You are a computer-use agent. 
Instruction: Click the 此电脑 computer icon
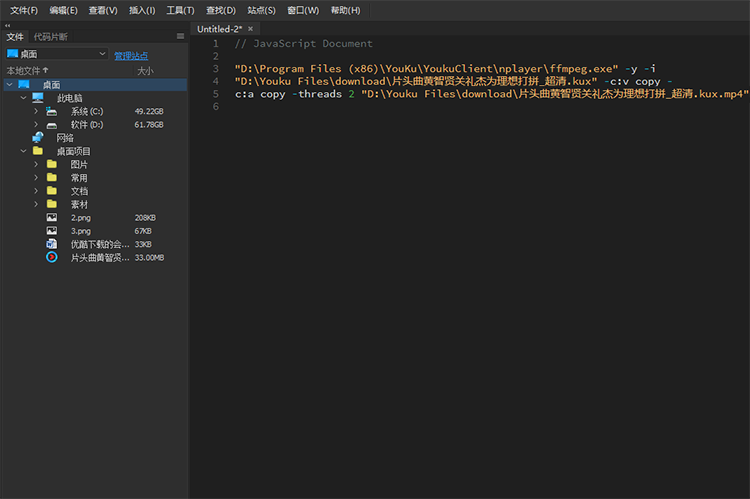pos(38,98)
